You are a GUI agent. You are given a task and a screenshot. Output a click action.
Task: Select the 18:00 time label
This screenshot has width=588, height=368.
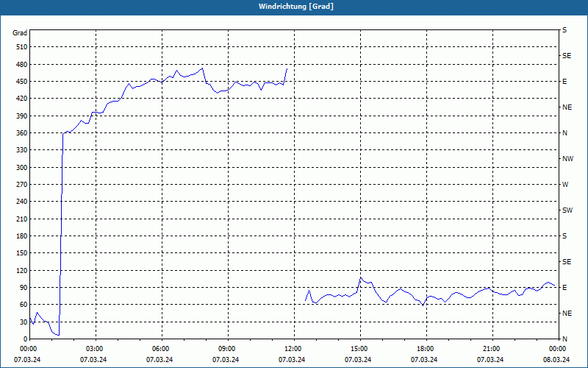point(426,349)
